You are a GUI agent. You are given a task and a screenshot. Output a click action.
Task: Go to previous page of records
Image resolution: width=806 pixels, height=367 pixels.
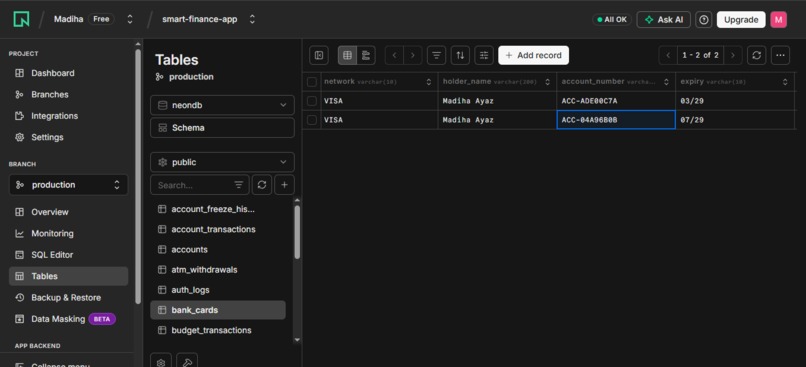click(668, 56)
